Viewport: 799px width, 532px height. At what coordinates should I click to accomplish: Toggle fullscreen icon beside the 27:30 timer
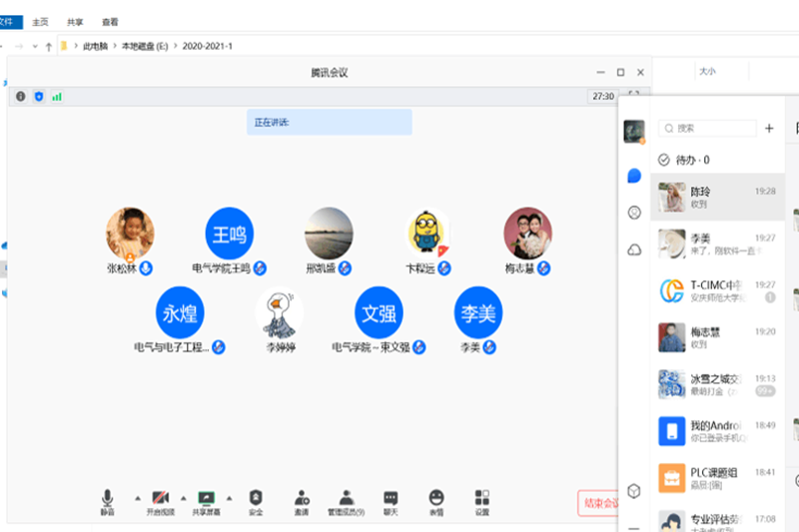[633, 94]
